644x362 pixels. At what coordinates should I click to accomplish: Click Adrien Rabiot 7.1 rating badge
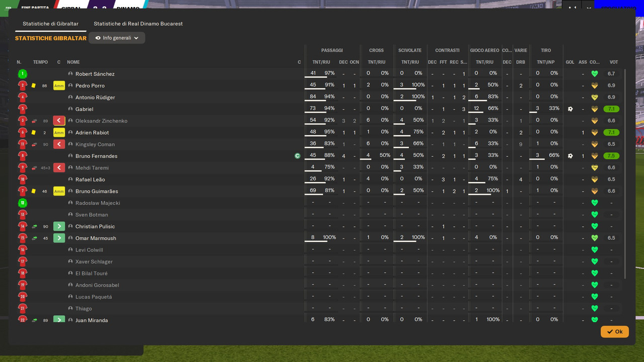pyautogui.click(x=611, y=133)
